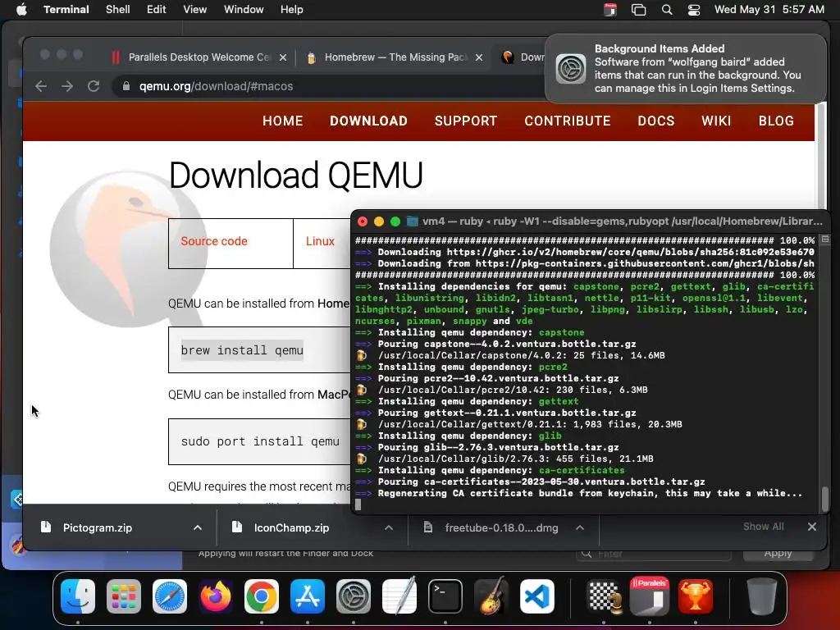Open Finder from the Dock
This screenshot has height=630, width=840.
click(78, 596)
